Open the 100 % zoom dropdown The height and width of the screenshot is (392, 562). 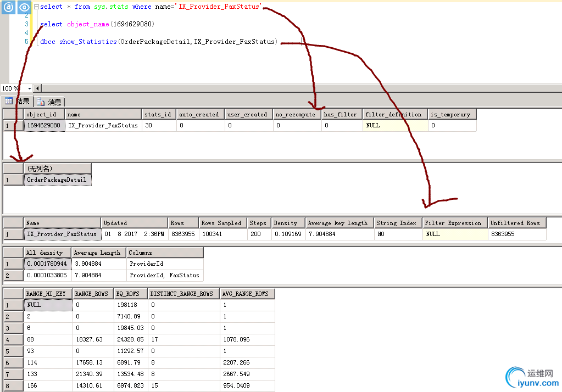click(29, 88)
